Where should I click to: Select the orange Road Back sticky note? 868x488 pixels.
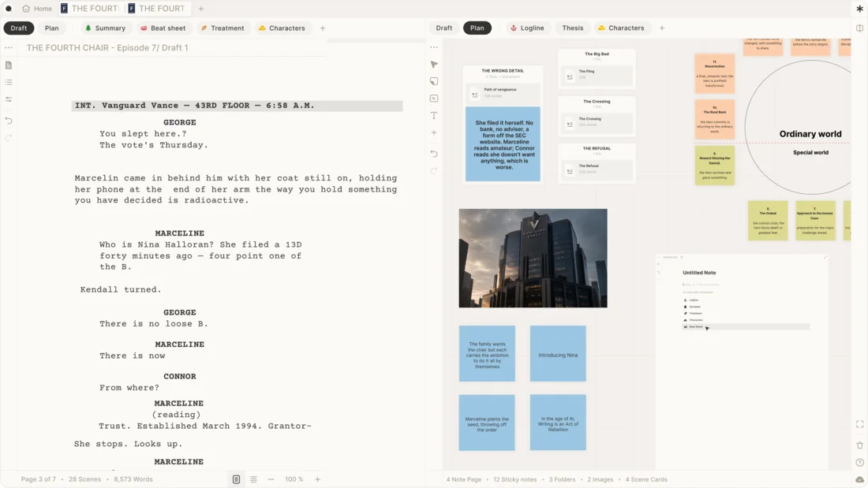point(715,120)
